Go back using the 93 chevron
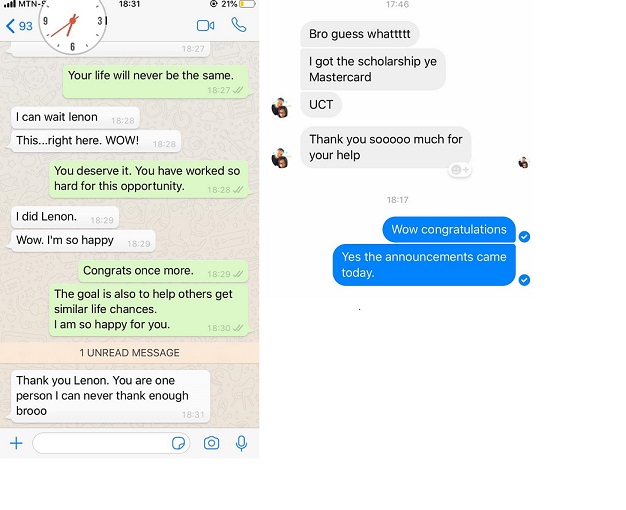The height and width of the screenshot is (510, 626). [19, 26]
